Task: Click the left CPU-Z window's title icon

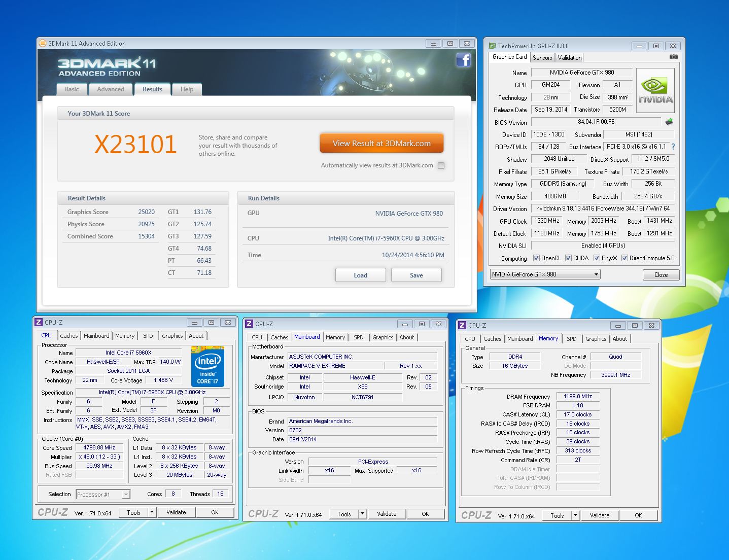Action: click(39, 322)
